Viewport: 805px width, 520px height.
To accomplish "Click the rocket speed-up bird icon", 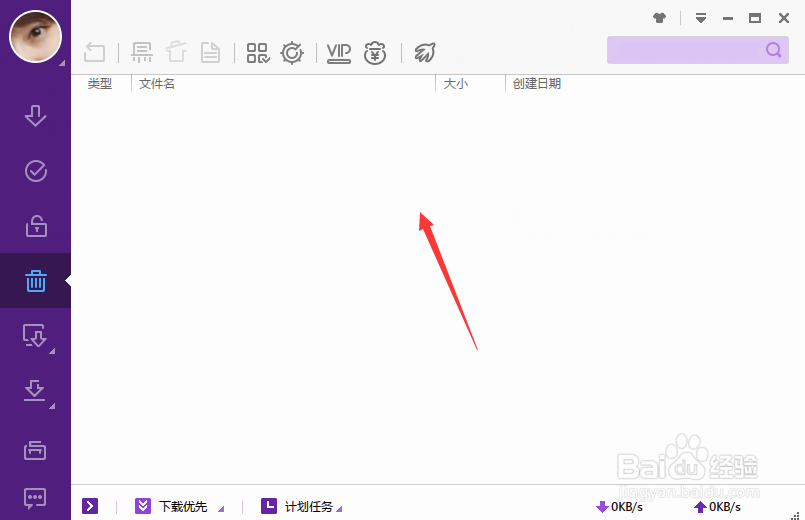I will 425,52.
